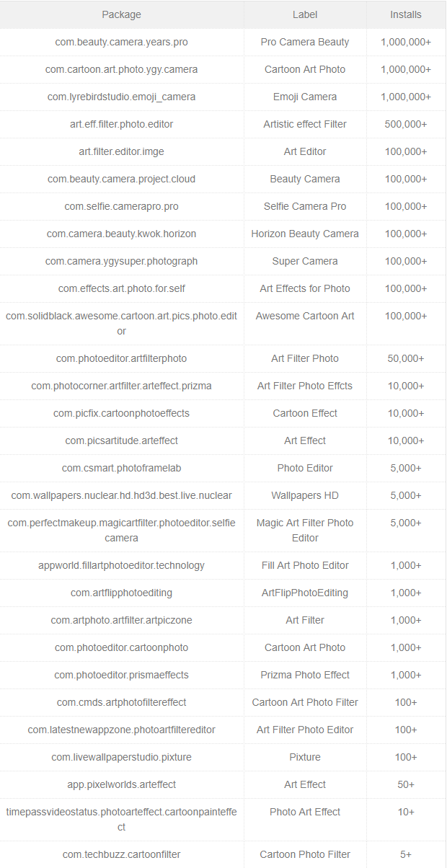447x868 pixels.
Task: Select the com.picfix.cartoonphotoeffects package
Action: pos(121,413)
